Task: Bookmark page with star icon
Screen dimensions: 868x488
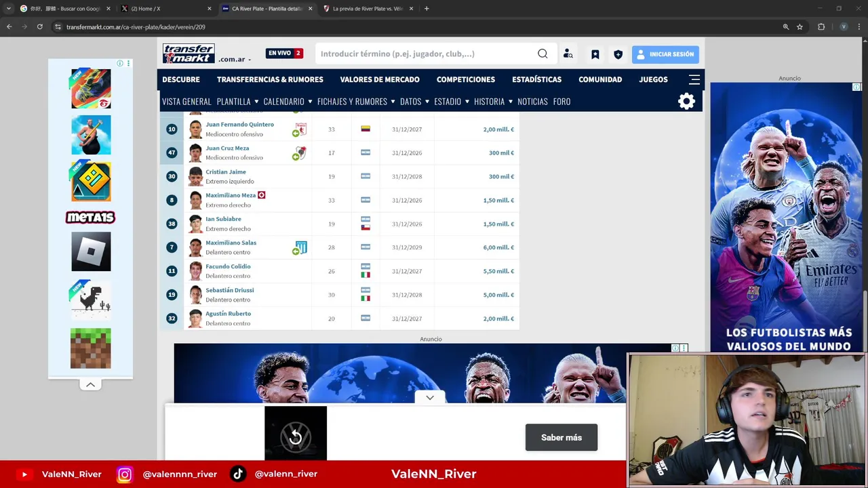Action: tap(800, 27)
